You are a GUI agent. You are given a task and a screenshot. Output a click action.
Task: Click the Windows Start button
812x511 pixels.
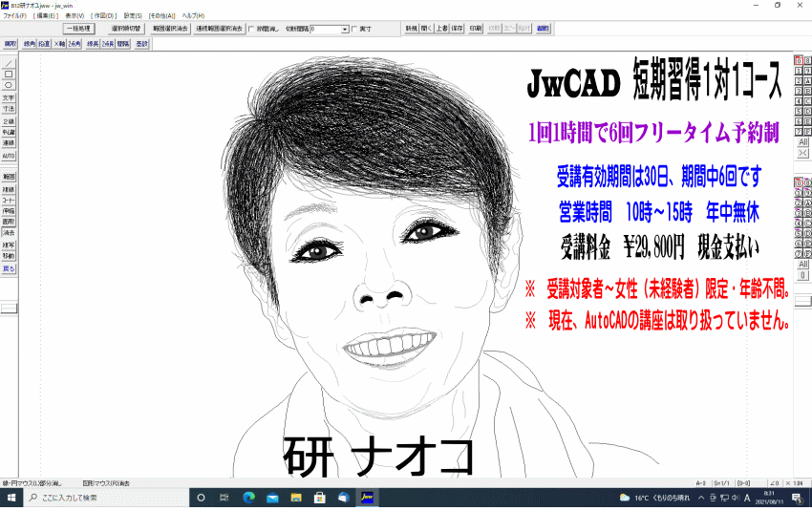pyautogui.click(x=11, y=498)
